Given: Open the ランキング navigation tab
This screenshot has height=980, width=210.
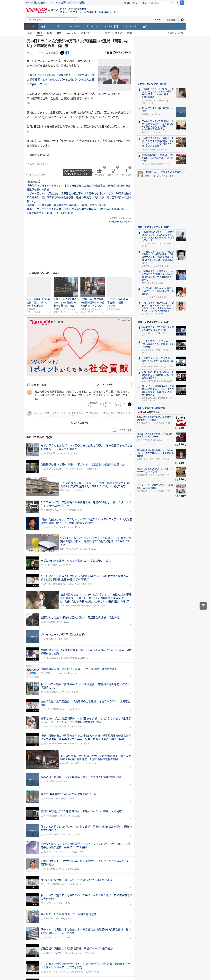Looking at the screenshot, I should point(130,27).
